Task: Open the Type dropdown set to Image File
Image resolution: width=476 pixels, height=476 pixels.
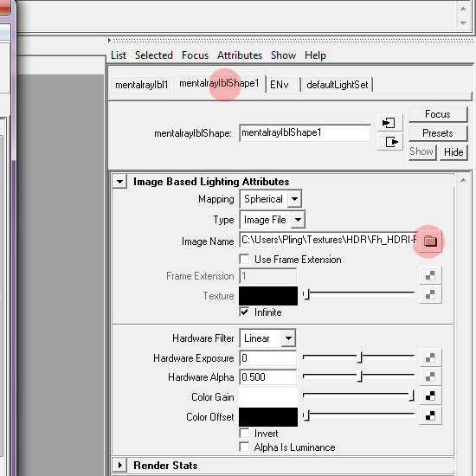Action: coord(273,220)
